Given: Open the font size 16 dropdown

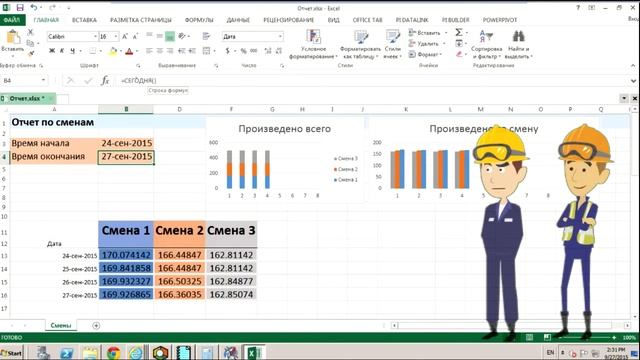Looking at the screenshot, I should click(x=116, y=37).
